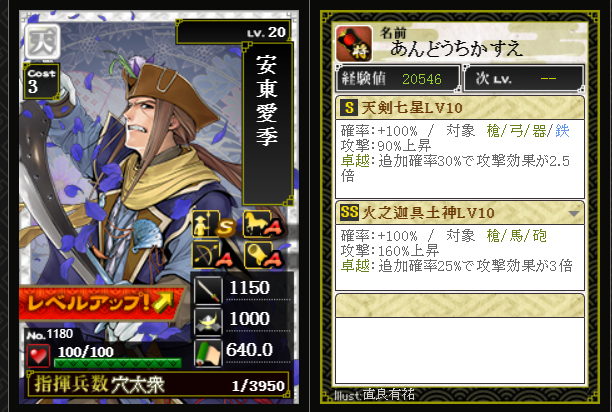Click the レベルアップ! banner button

point(101,304)
